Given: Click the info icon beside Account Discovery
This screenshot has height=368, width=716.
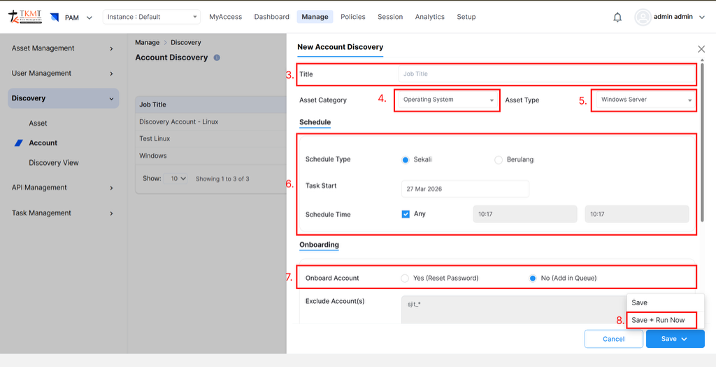Looking at the screenshot, I should [217, 58].
